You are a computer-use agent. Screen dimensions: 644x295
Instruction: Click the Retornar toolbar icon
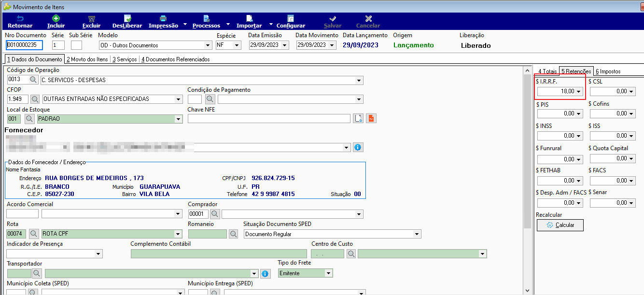click(20, 18)
